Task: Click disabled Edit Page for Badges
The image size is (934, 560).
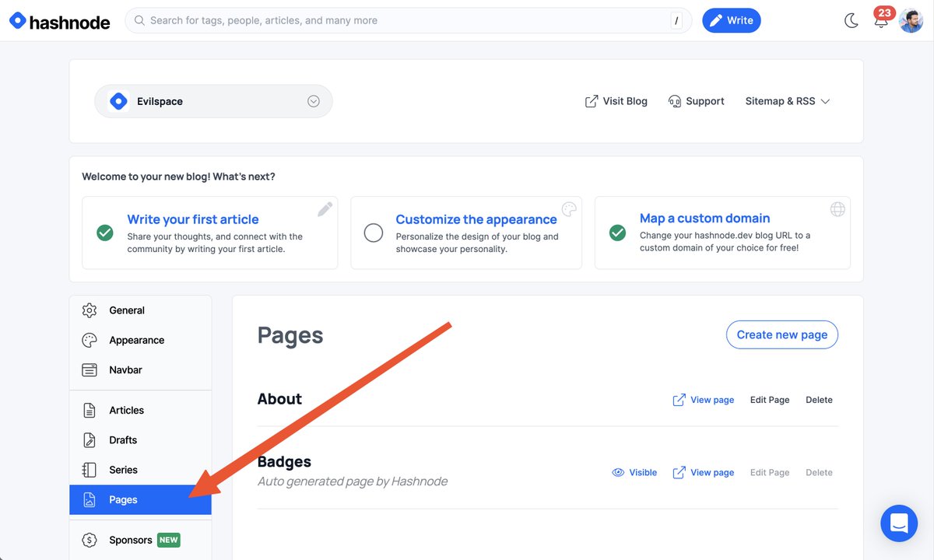Action: click(x=770, y=472)
